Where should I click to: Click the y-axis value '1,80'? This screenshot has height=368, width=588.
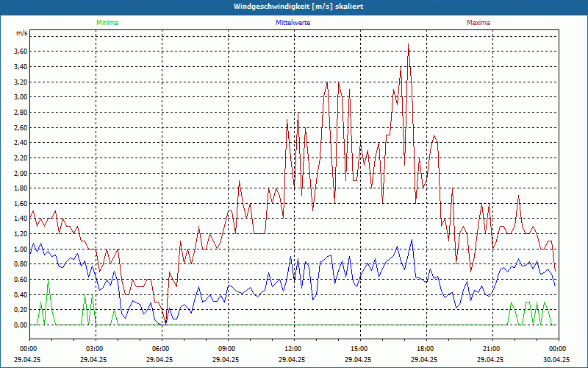21,188
